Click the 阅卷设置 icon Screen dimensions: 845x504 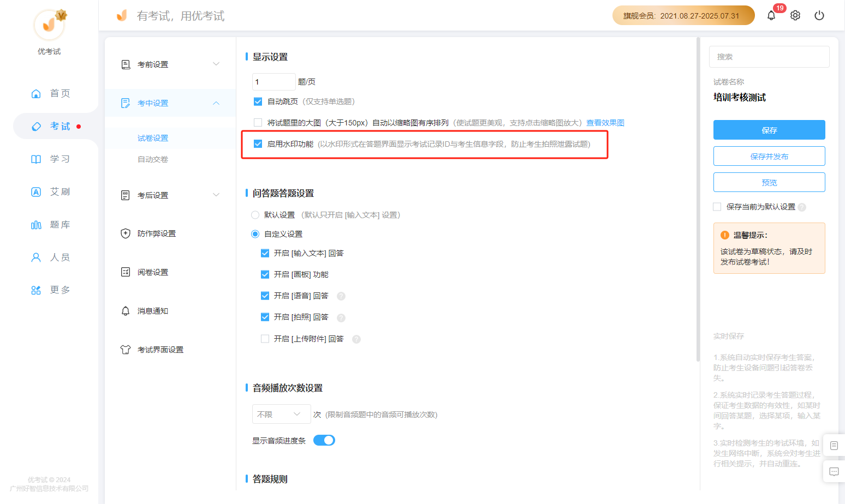click(x=126, y=272)
